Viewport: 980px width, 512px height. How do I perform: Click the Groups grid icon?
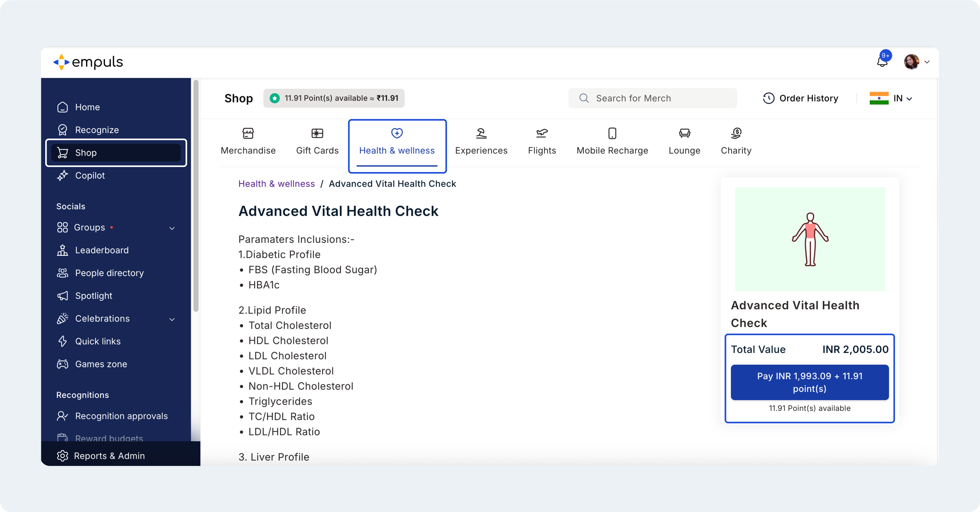pyautogui.click(x=62, y=227)
